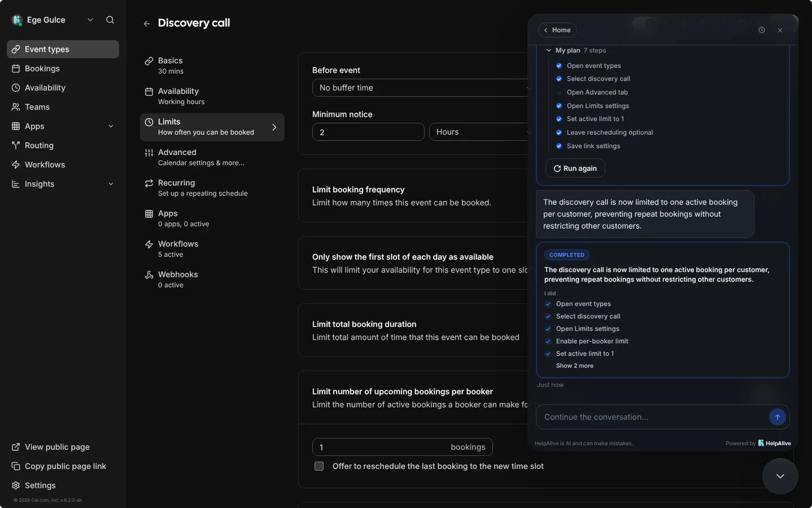
Task: Close the HelpAlive chat panel
Action: pyautogui.click(x=780, y=30)
